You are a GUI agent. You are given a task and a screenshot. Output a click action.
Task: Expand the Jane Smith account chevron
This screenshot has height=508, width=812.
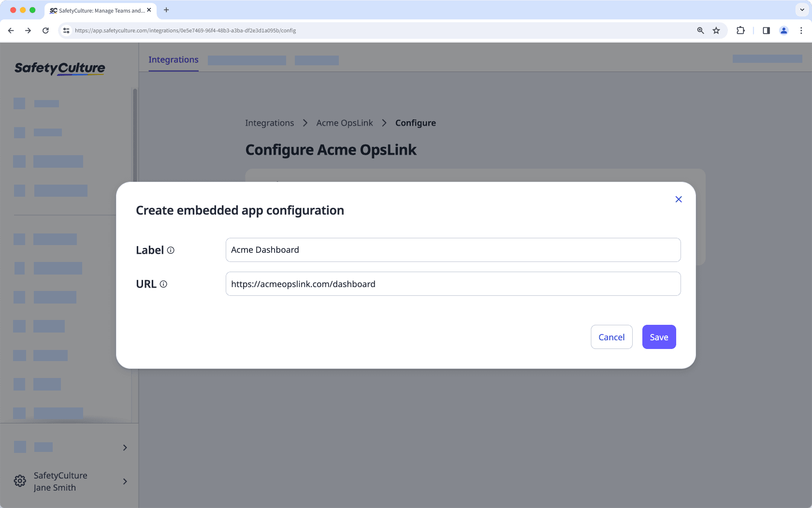pos(125,481)
